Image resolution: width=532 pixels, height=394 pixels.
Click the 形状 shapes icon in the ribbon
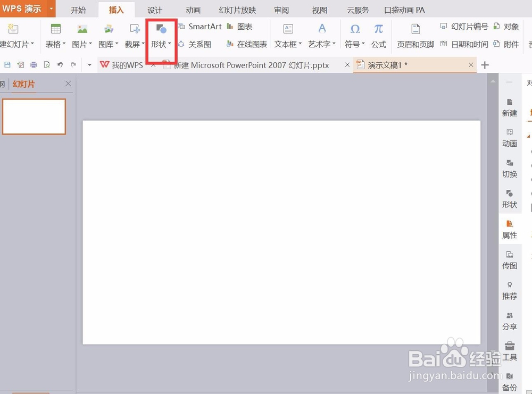[x=161, y=29]
